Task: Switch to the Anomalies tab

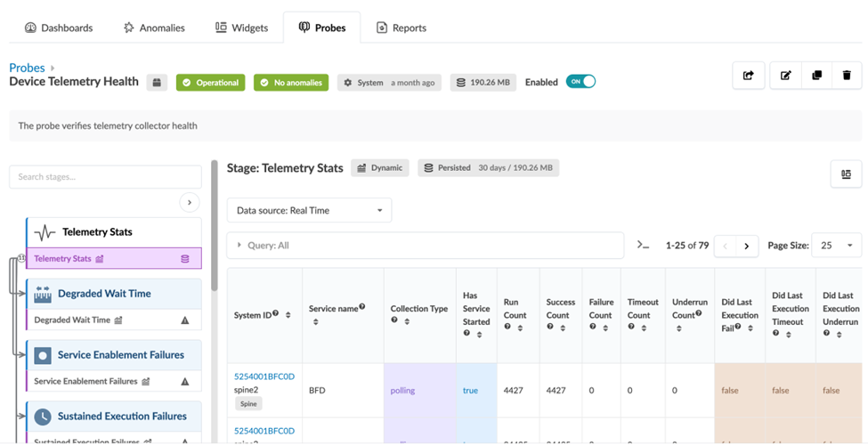Action: (x=155, y=28)
